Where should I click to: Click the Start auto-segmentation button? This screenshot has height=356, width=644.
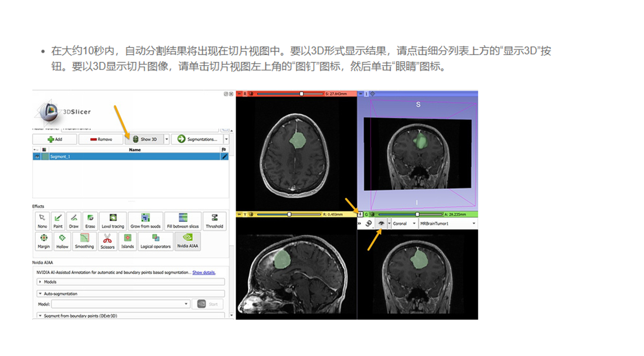(208, 304)
